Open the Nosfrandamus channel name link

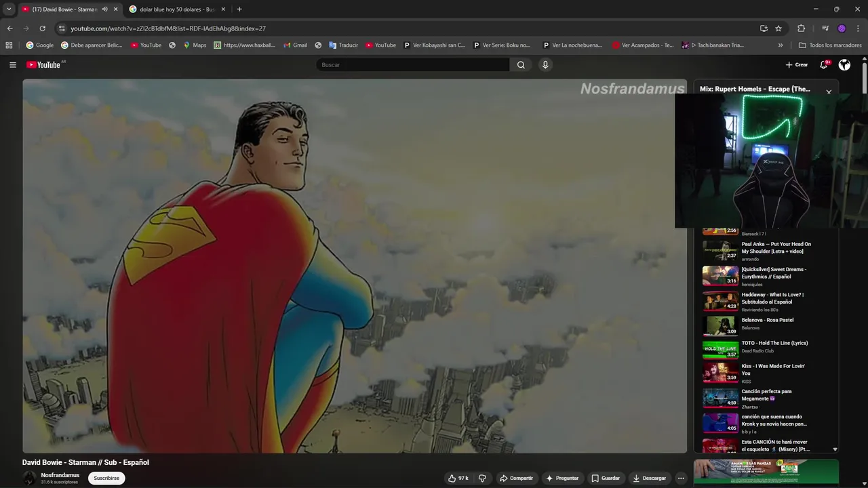[60, 475]
